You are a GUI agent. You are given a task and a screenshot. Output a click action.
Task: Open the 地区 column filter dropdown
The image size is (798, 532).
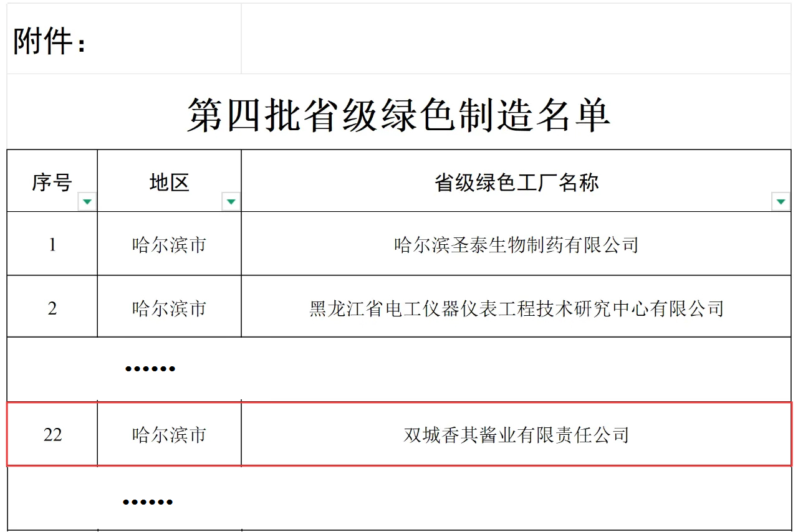pos(231,201)
